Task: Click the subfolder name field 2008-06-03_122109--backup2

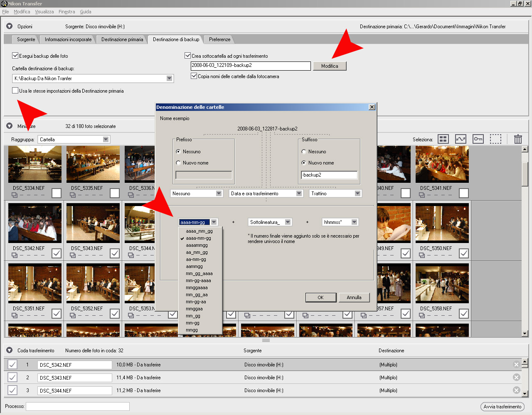Action: pyautogui.click(x=251, y=66)
